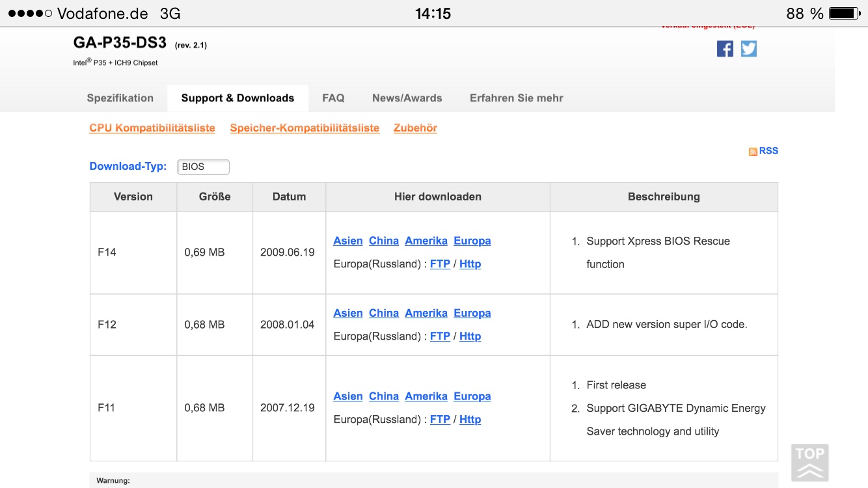Share page via Twitter icon
868x488 pixels.
[x=749, y=49]
